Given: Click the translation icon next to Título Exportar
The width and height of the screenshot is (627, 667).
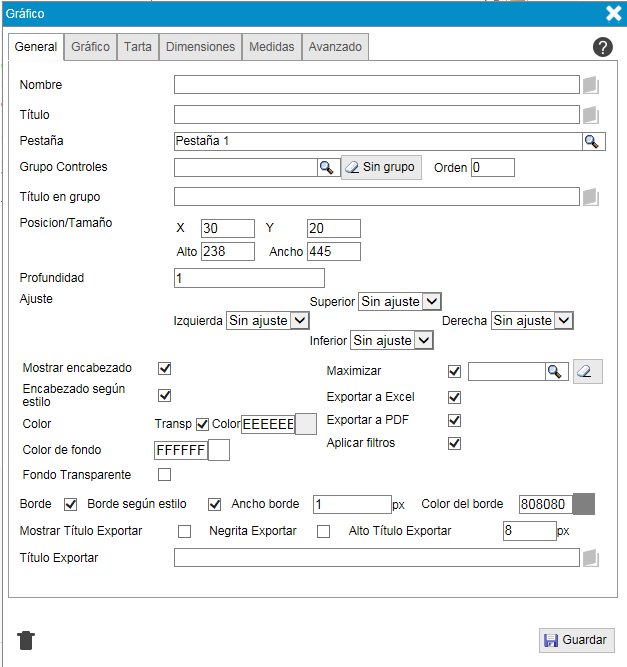Looking at the screenshot, I should tap(590, 558).
